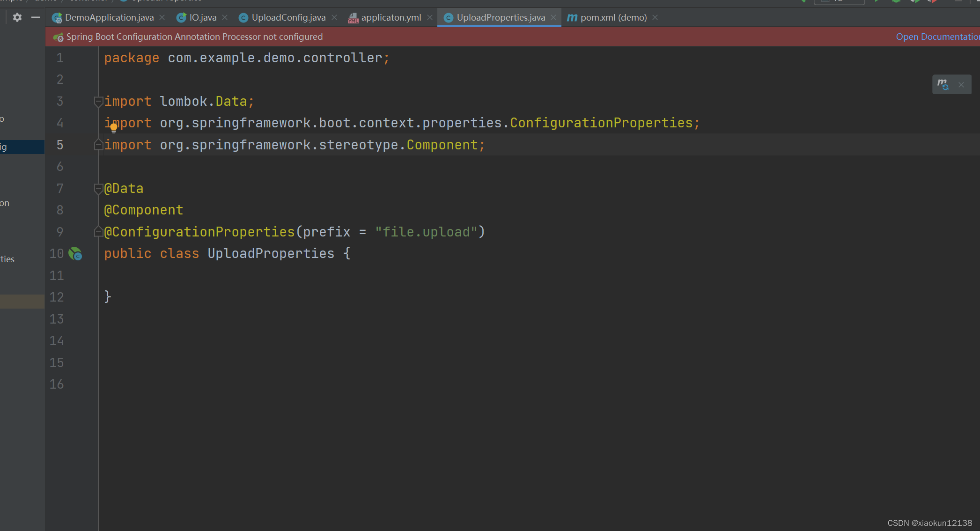
Task: Dismiss the Maven reload floating popup
Action: [961, 85]
